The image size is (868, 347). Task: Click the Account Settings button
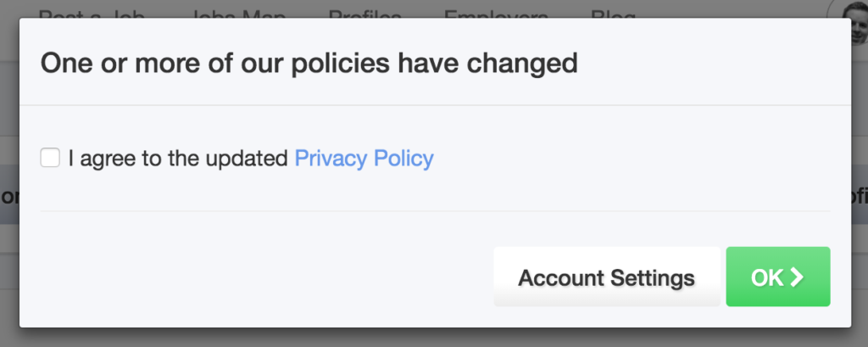607,277
